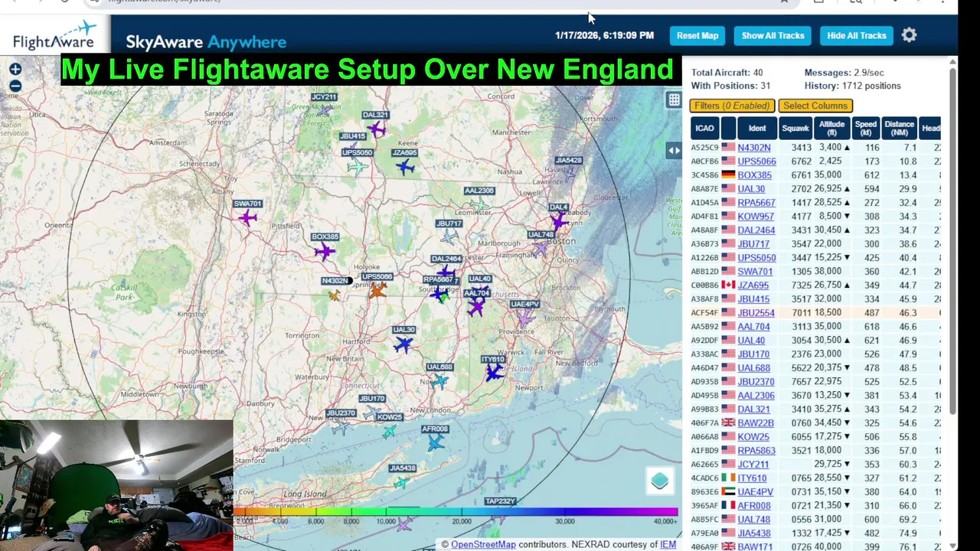Open Select Columns options
The image size is (980, 551).
click(x=815, y=106)
